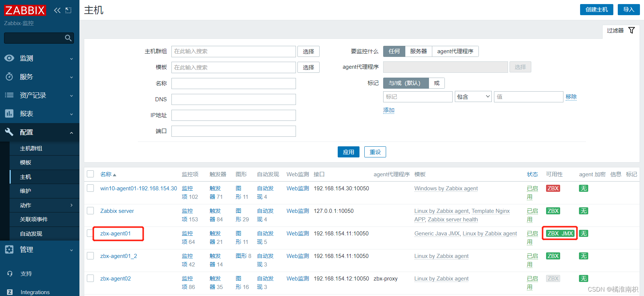Viewport: 644px width, 296px height.
Task: Open Windows by Zabbix agent template link
Action: 446,188
